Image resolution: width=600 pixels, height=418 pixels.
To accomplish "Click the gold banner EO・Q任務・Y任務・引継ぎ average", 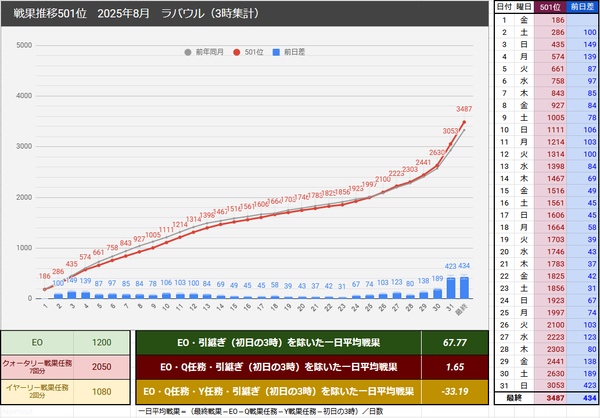I will (279, 392).
